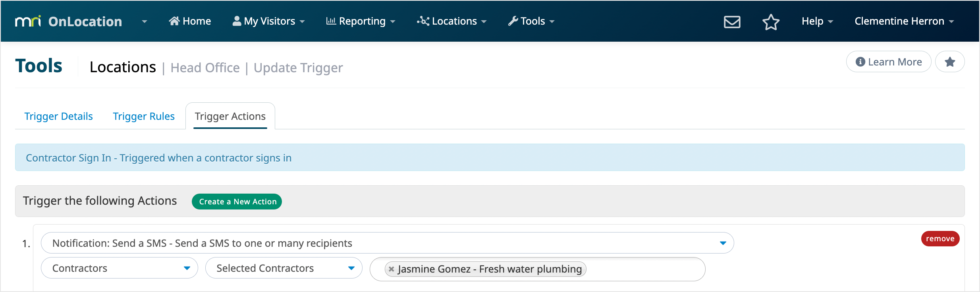The image size is (980, 292).
Task: Click the Learn More button
Action: pyautogui.click(x=889, y=62)
